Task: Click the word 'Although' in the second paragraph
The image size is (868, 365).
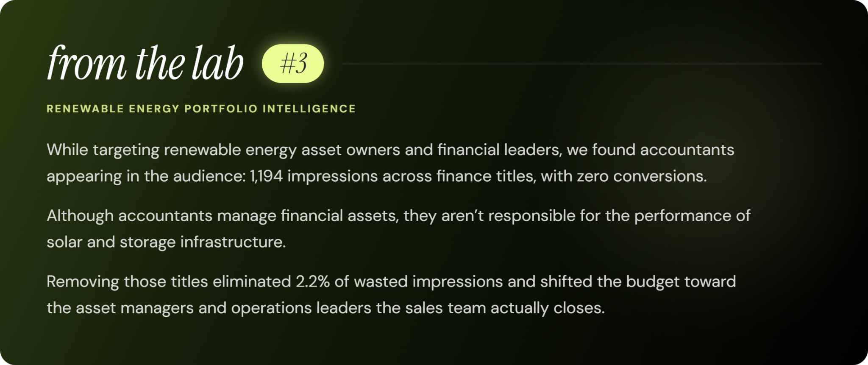Action: pos(80,216)
